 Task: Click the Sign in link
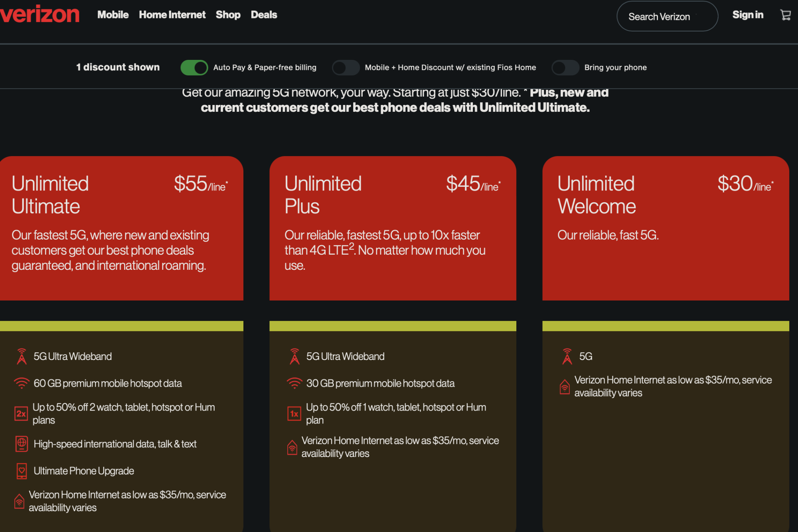pos(748,15)
